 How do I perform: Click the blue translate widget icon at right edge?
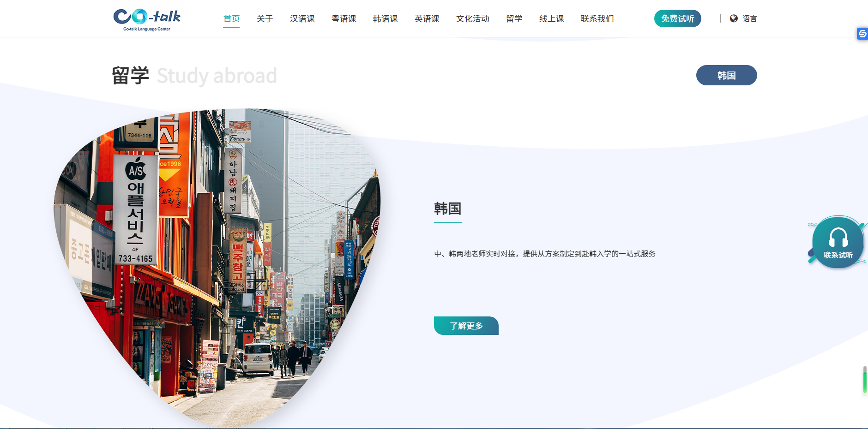coord(862,34)
